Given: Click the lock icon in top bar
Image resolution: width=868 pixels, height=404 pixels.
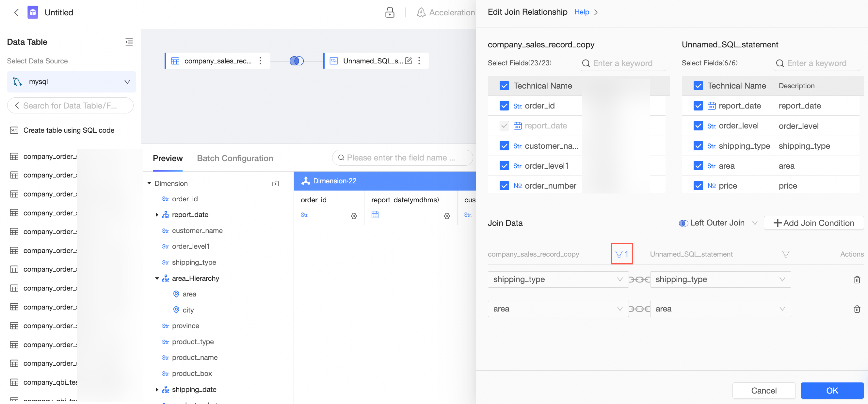Looking at the screenshot, I should [x=390, y=12].
